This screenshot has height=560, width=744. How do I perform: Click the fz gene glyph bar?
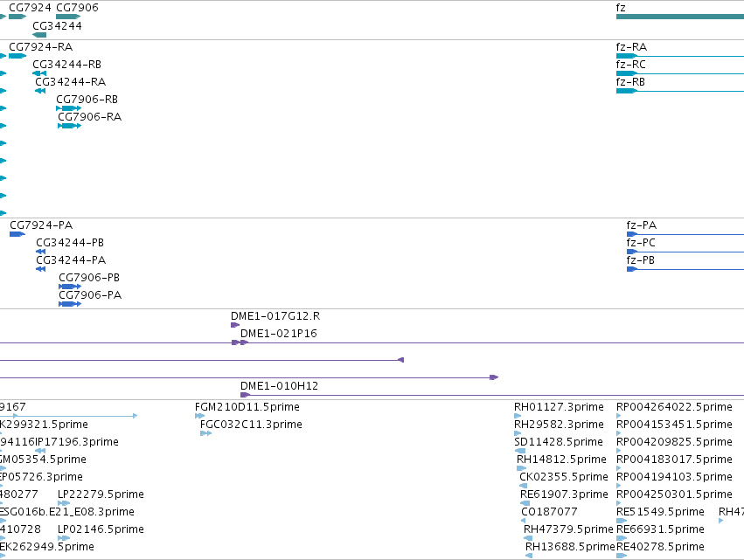point(680,17)
